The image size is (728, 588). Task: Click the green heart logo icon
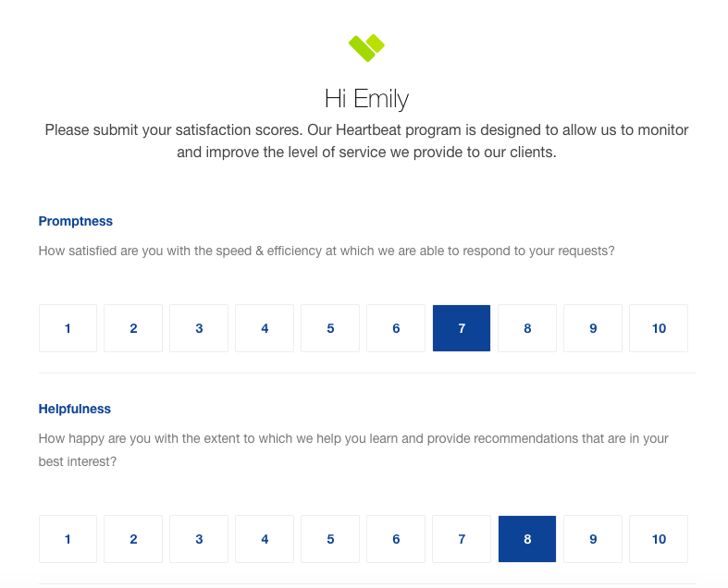coord(366,46)
